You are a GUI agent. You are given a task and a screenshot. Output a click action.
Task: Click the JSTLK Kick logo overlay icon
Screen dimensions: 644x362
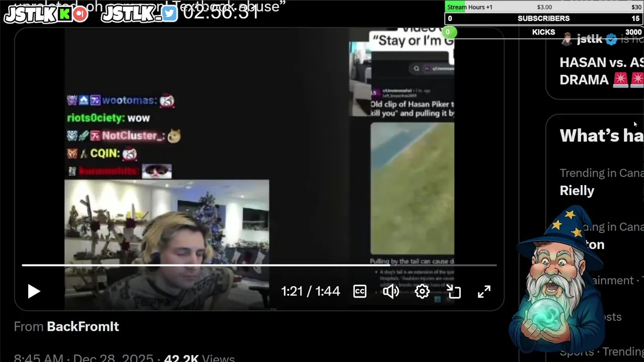point(64,14)
